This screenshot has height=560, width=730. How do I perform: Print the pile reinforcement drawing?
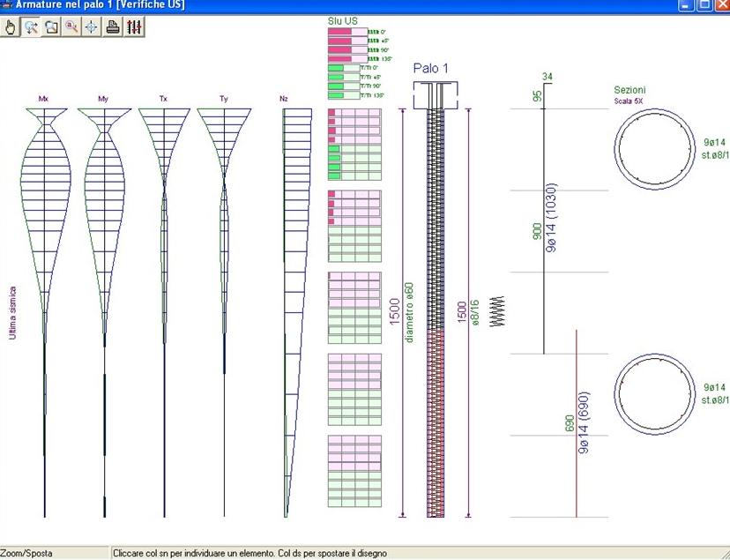(113, 26)
